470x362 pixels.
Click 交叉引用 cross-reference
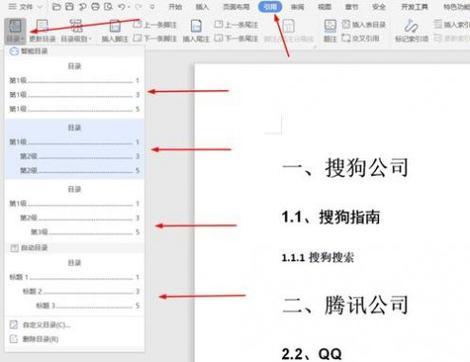tap(361, 38)
